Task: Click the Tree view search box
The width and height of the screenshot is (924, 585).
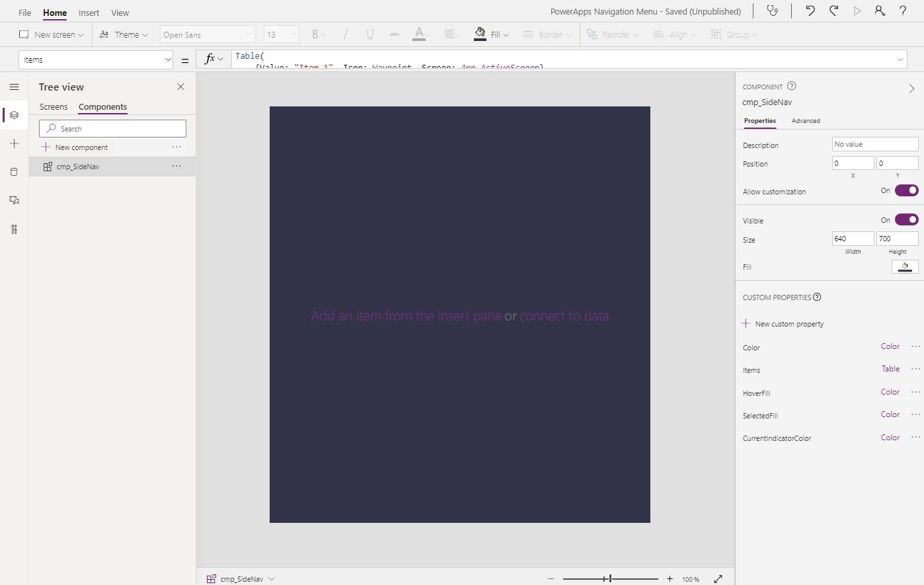Action: [x=112, y=128]
